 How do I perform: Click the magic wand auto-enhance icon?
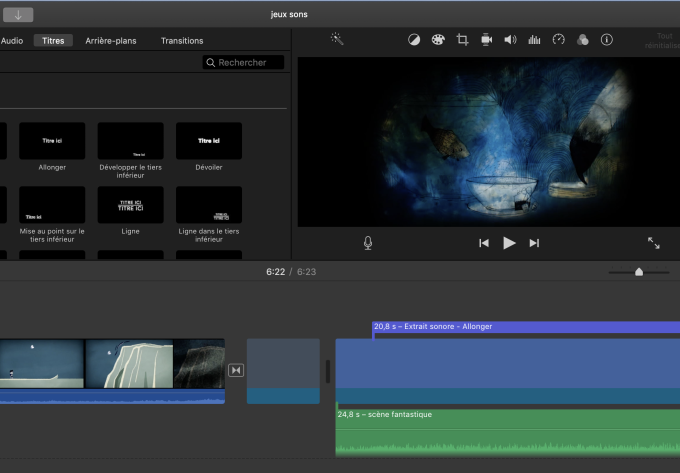(337, 40)
